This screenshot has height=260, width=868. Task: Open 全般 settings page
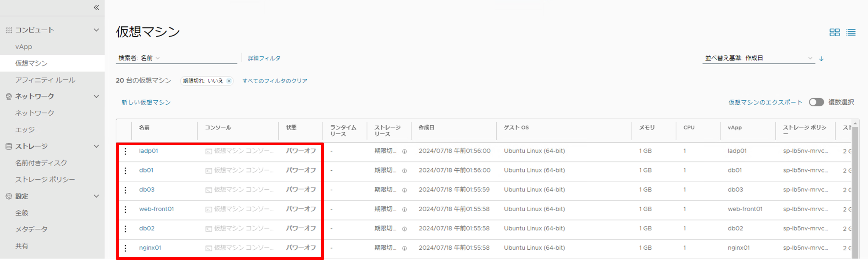[x=21, y=213]
